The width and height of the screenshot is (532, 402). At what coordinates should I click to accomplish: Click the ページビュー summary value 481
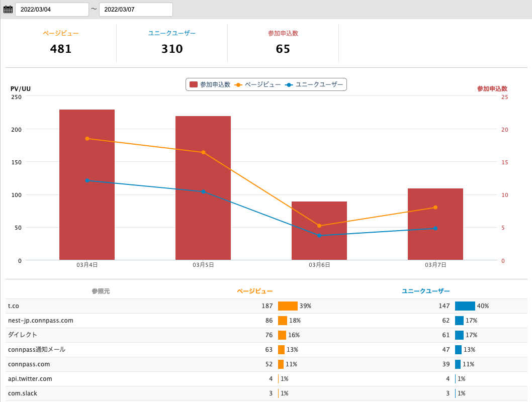(x=61, y=49)
